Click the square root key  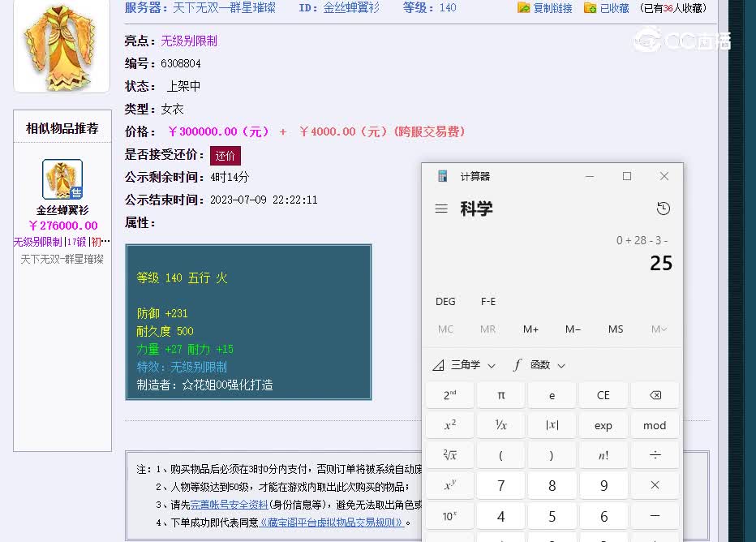pos(450,455)
